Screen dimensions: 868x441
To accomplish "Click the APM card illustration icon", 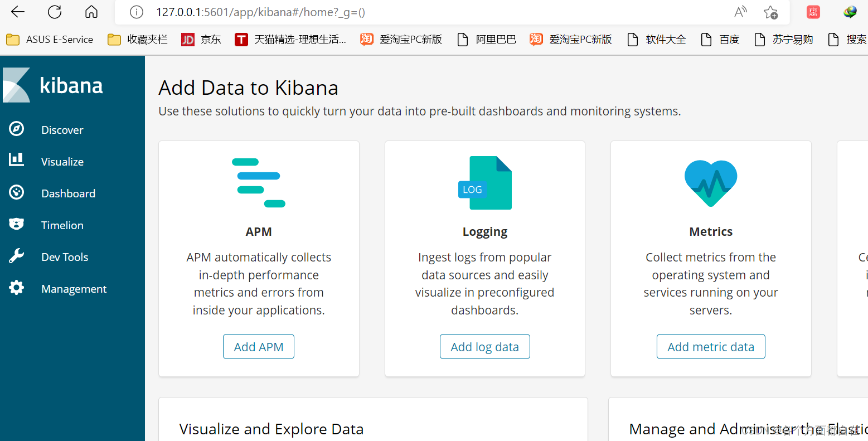I will coord(259,183).
